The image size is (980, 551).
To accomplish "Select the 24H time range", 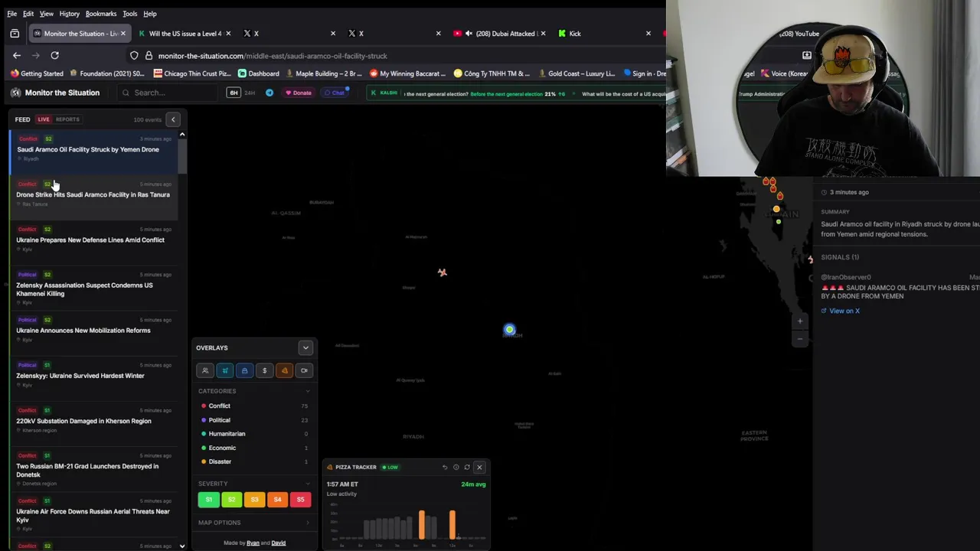I will pos(250,93).
